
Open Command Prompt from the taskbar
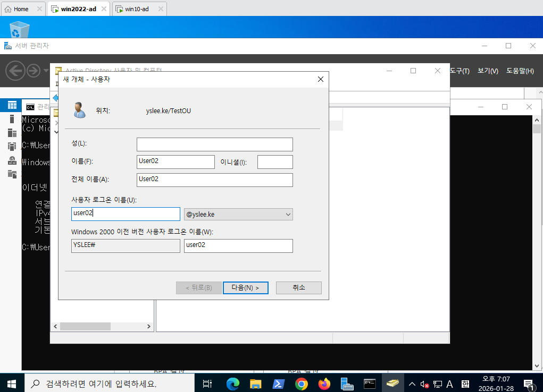click(x=370, y=384)
